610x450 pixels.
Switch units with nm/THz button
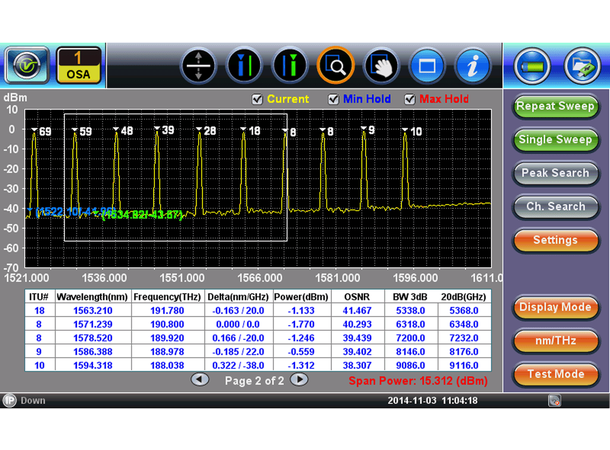tap(555, 341)
